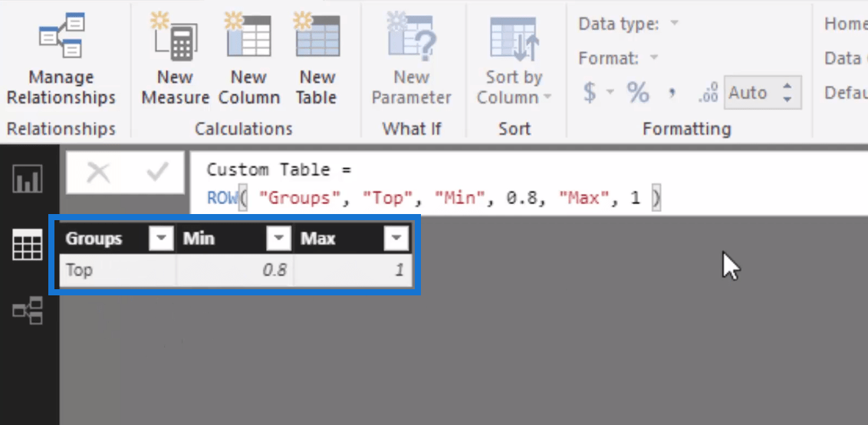Expand the Min column filter dropdown
The image size is (868, 425).
(x=278, y=239)
